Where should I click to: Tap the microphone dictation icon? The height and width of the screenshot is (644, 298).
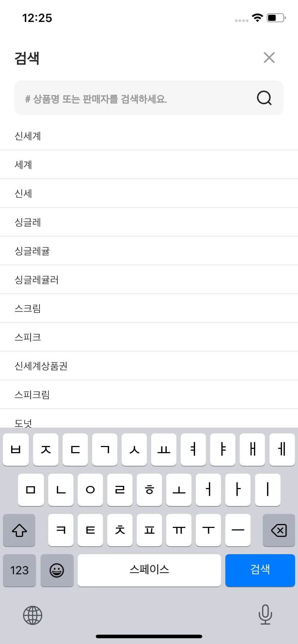pos(265,615)
